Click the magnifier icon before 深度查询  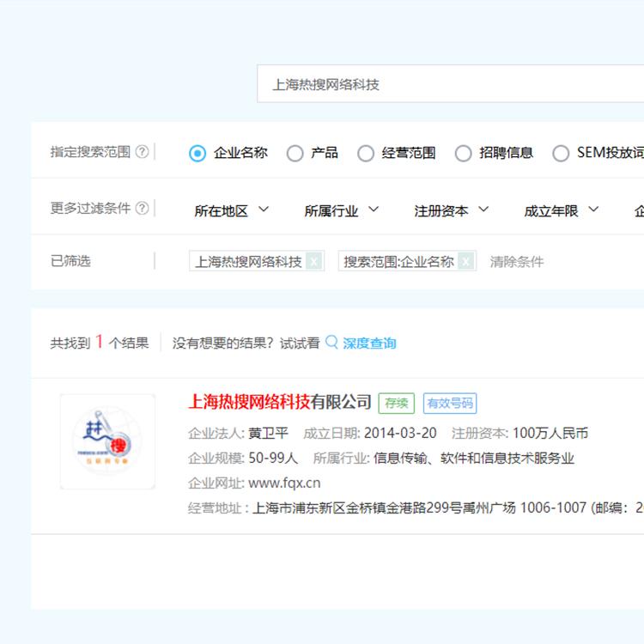pyautogui.click(x=331, y=342)
